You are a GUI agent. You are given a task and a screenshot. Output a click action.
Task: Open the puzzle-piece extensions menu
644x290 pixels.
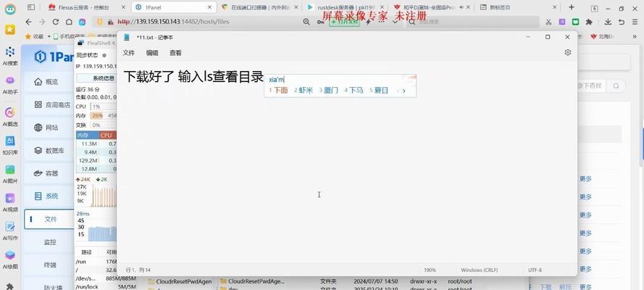590,22
